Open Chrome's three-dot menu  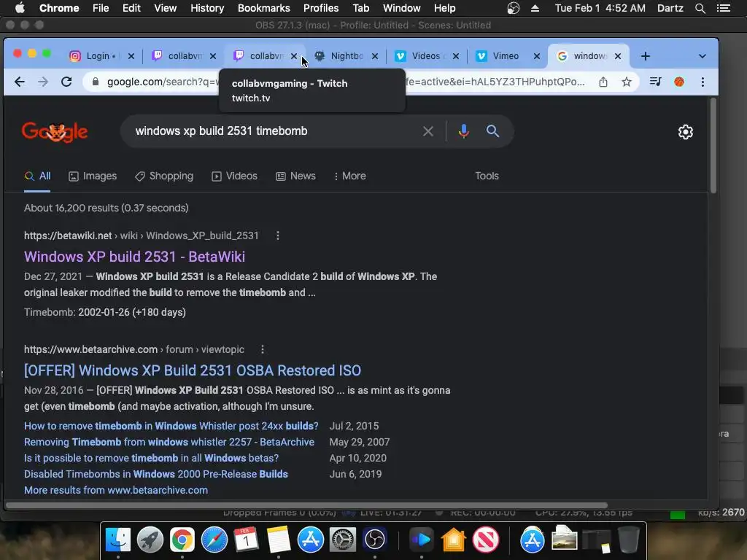point(703,82)
